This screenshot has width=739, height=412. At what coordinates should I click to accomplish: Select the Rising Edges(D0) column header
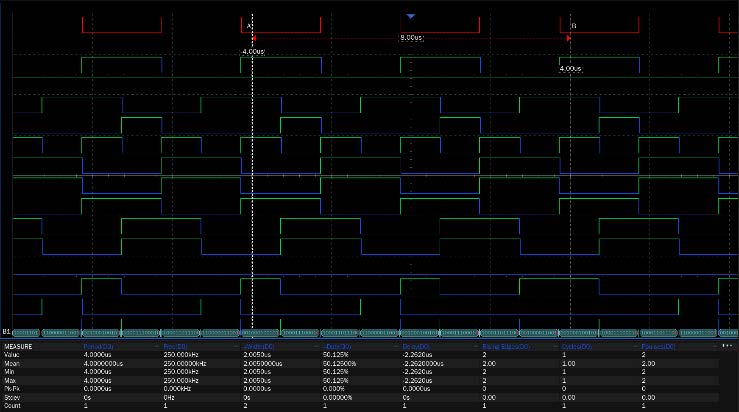[x=503, y=346]
